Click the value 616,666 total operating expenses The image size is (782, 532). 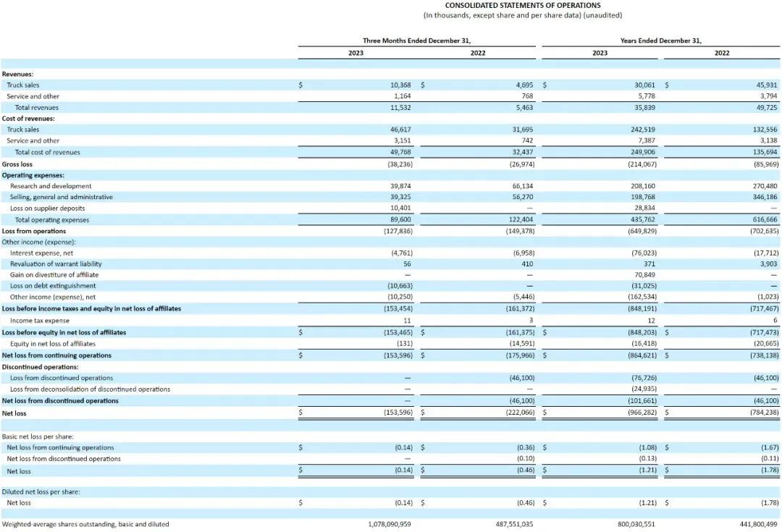[765, 219]
